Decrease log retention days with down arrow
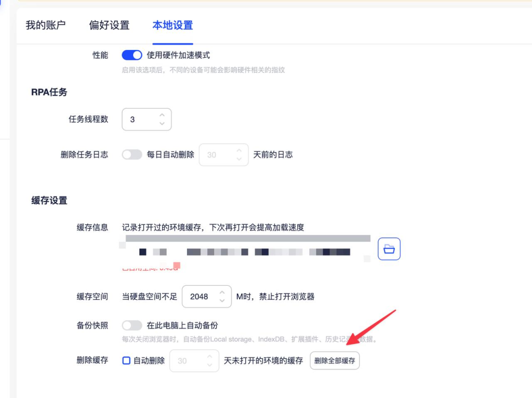Screen dimensions: 532x398 (239, 159)
